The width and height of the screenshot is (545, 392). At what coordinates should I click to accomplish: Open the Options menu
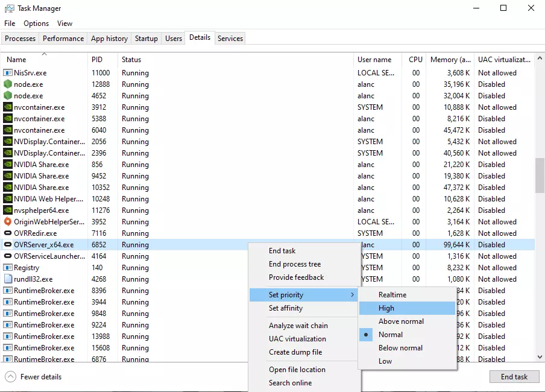(x=36, y=24)
